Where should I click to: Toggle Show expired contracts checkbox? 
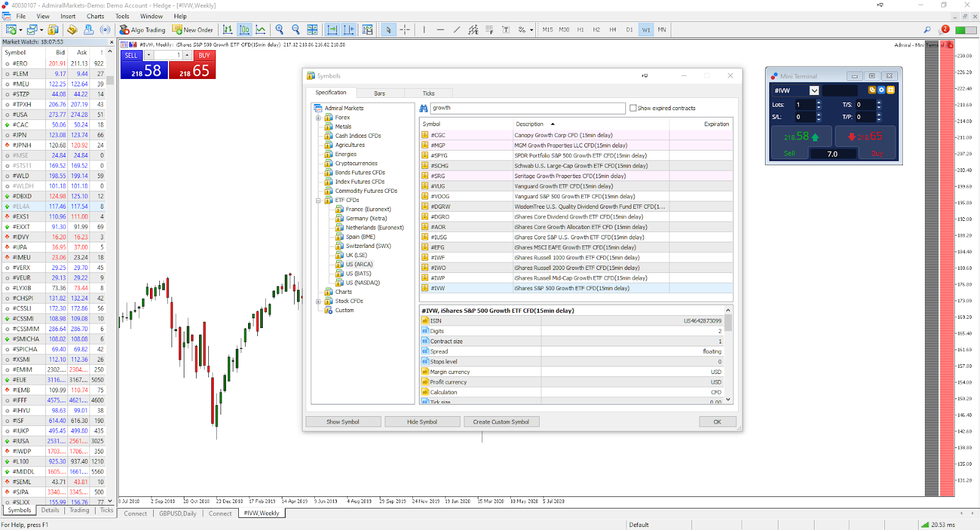point(633,108)
